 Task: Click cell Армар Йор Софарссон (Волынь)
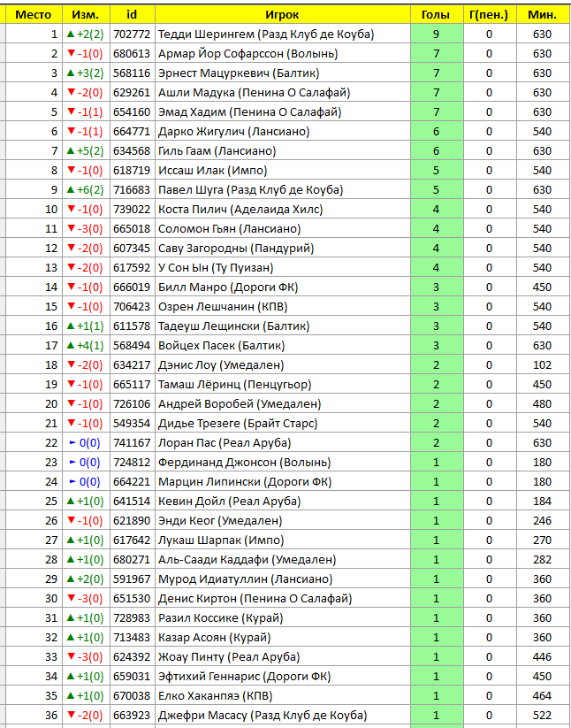[283, 53]
